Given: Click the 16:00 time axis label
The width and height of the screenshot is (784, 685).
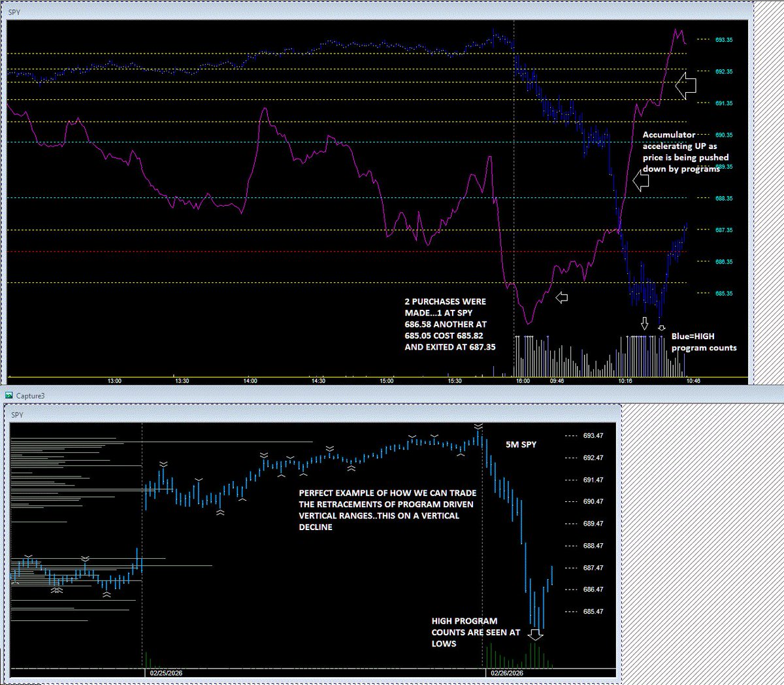Looking at the screenshot, I should point(523,380).
